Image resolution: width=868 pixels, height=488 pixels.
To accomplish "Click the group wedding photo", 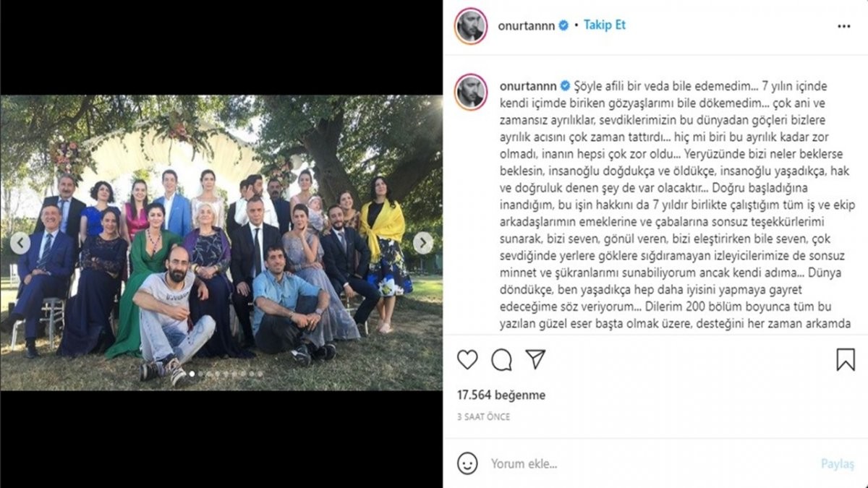I will pos(221,243).
